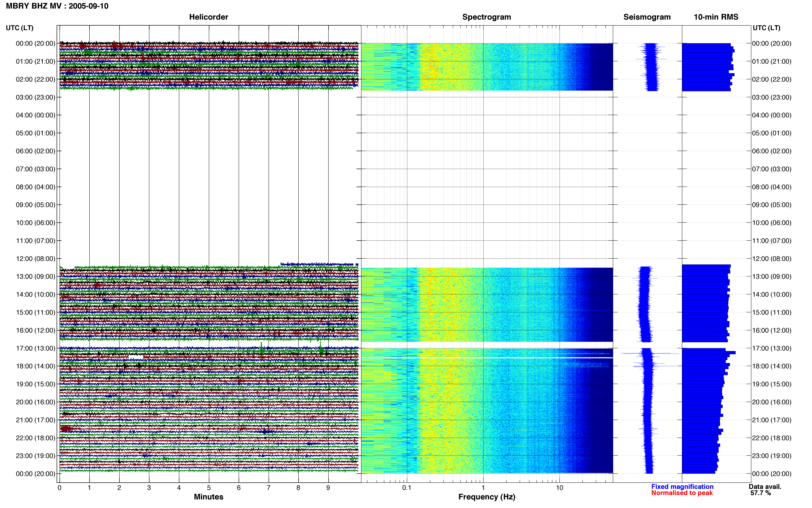Click the red "Normalised to peak" legend text
This screenshot has height=508, width=812.
pyautogui.click(x=682, y=493)
